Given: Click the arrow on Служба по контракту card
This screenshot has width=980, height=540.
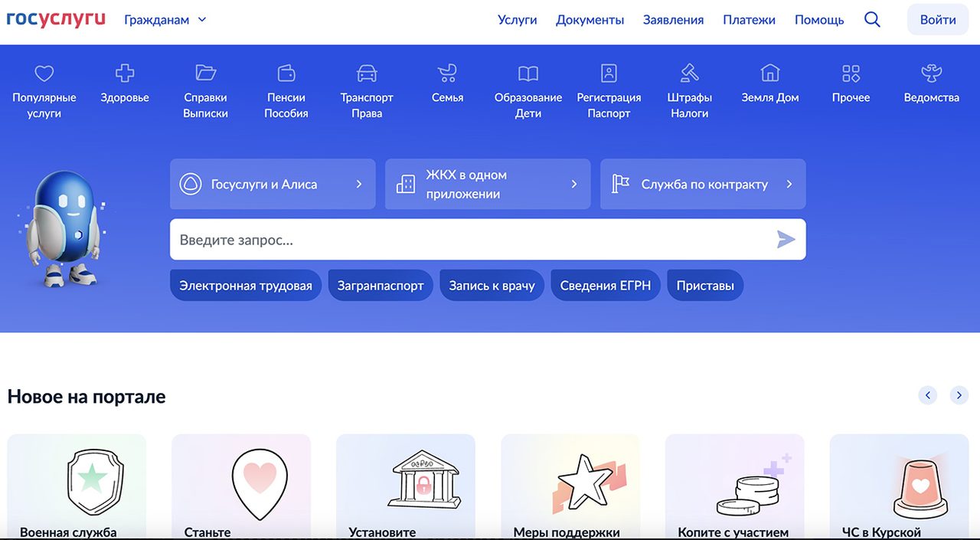Looking at the screenshot, I should click(x=789, y=184).
